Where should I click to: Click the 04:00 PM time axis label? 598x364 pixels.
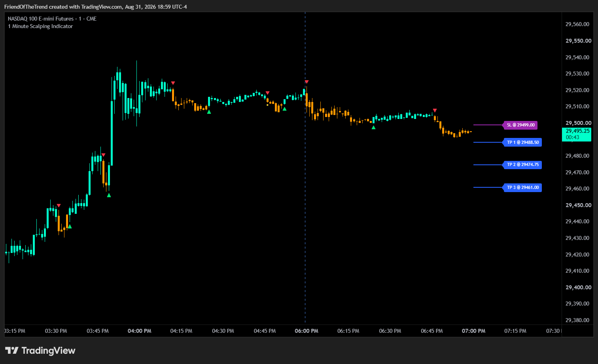point(140,331)
